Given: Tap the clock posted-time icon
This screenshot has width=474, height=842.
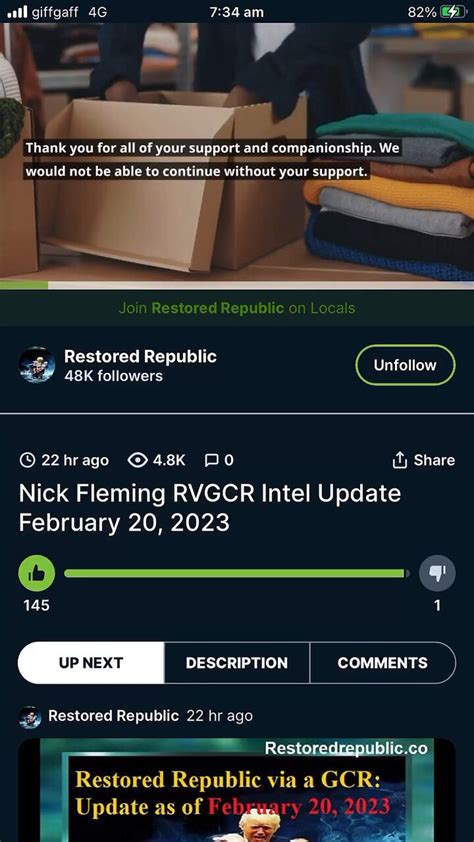Looking at the screenshot, I should tap(27, 460).
